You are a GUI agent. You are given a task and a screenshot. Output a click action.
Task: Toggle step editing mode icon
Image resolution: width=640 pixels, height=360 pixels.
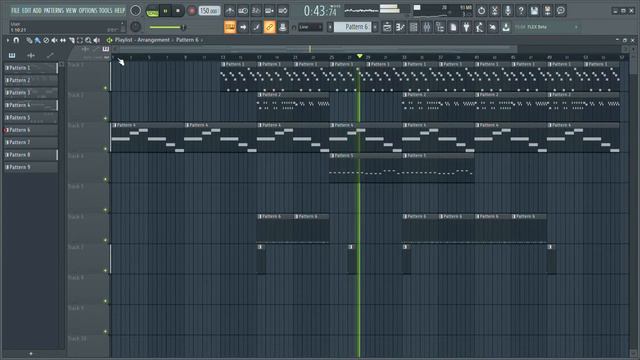point(256,27)
